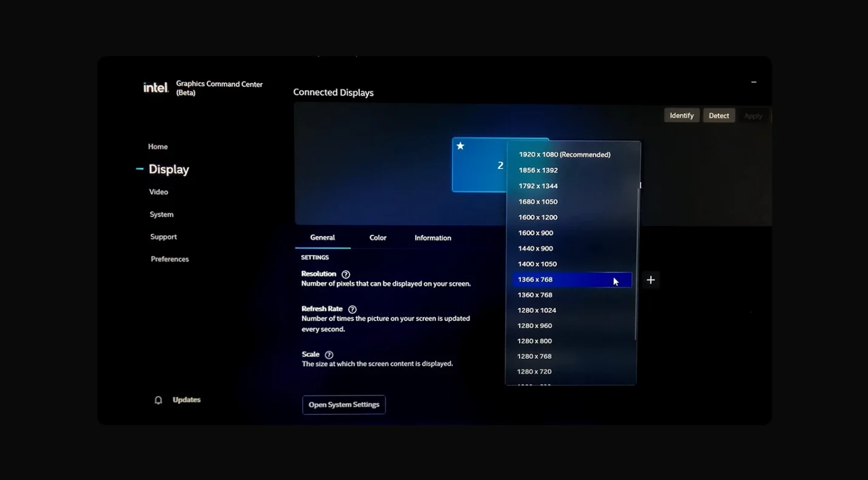Click the Resolution help question mark icon
The width and height of the screenshot is (868, 480).
345,274
